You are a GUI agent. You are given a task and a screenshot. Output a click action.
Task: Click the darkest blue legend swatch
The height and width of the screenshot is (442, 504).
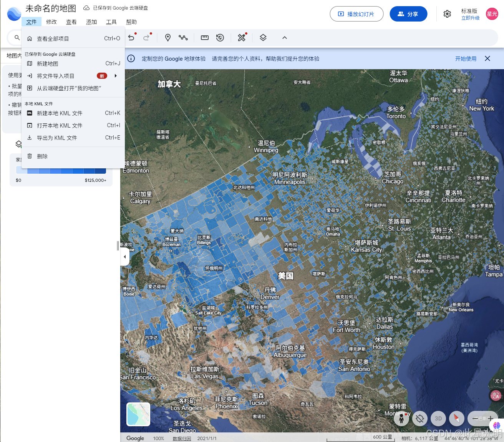[100, 170]
